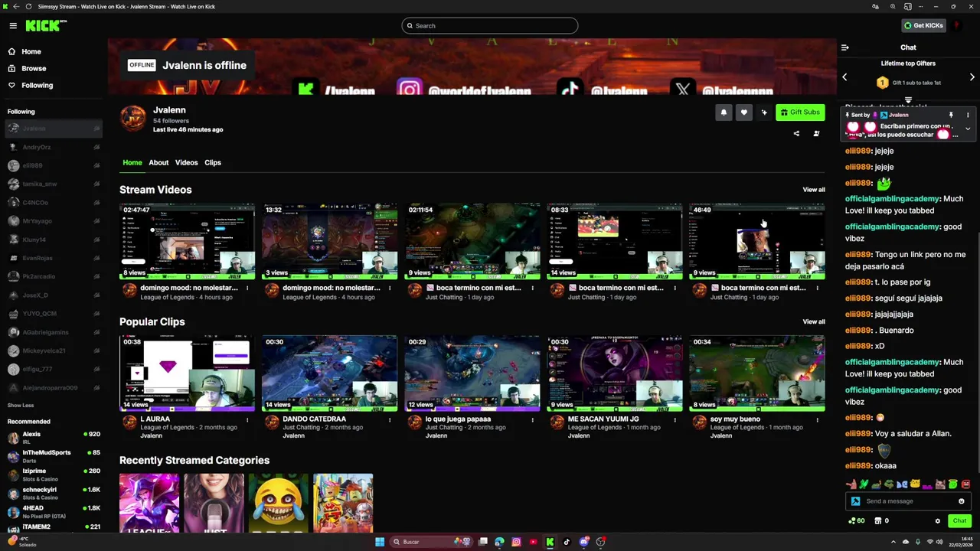This screenshot has width=980, height=551.
Task: Open pinned message three-dot options
Action: [968, 115]
